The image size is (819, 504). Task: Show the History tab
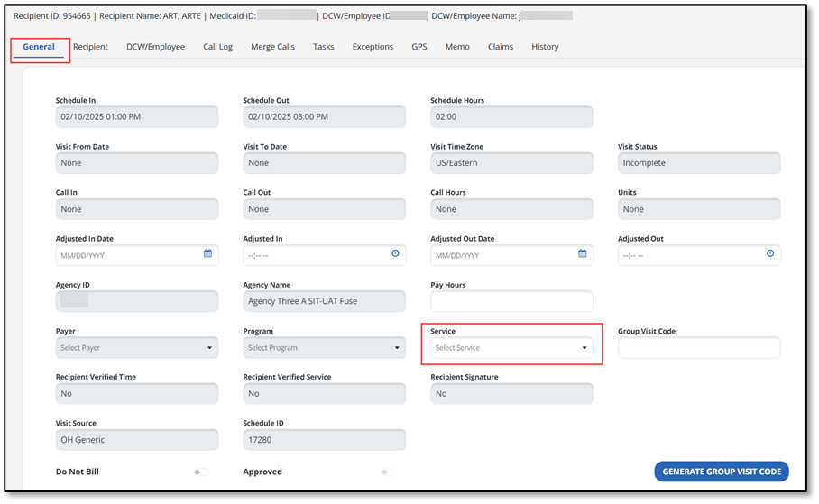545,47
